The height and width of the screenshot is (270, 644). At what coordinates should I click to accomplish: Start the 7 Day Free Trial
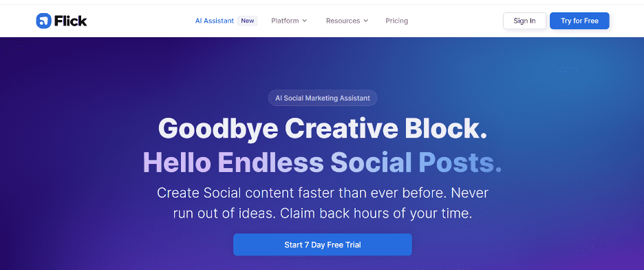[x=323, y=245]
